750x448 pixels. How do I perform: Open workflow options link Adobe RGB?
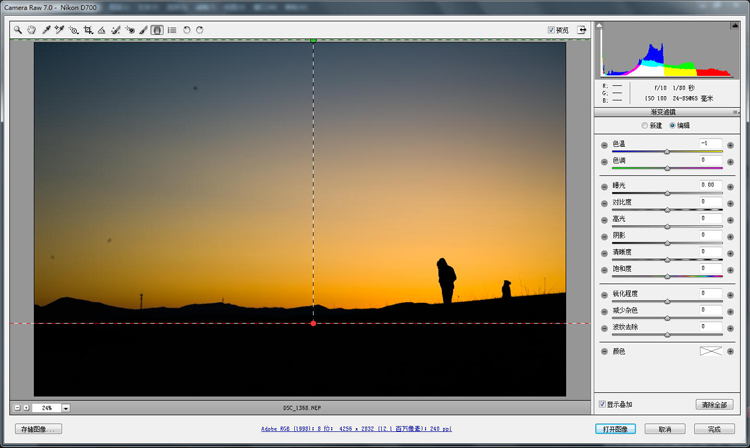(356, 429)
